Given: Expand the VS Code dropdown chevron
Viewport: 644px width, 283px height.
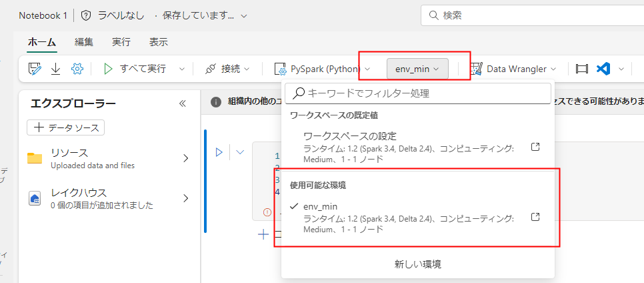Looking at the screenshot, I should tap(621, 69).
